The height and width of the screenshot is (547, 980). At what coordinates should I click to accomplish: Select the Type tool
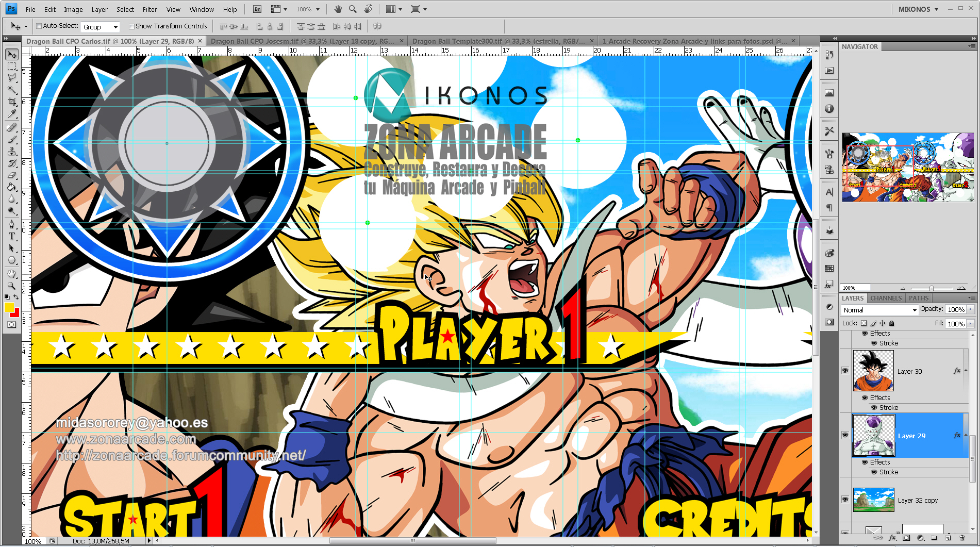click(x=12, y=236)
